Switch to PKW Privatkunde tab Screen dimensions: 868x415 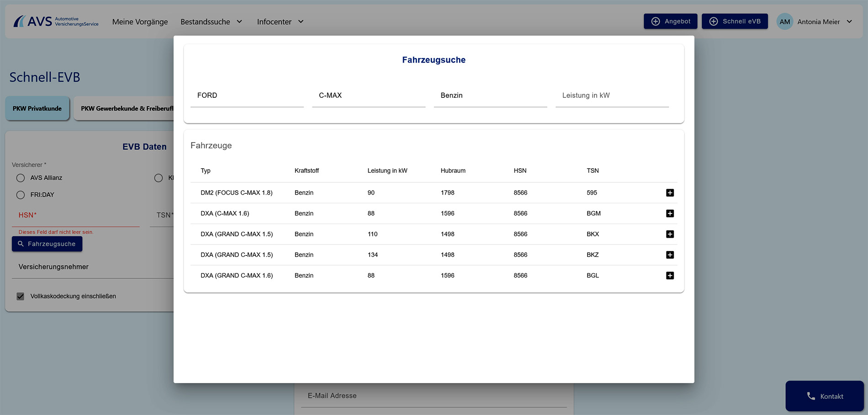pyautogui.click(x=37, y=108)
